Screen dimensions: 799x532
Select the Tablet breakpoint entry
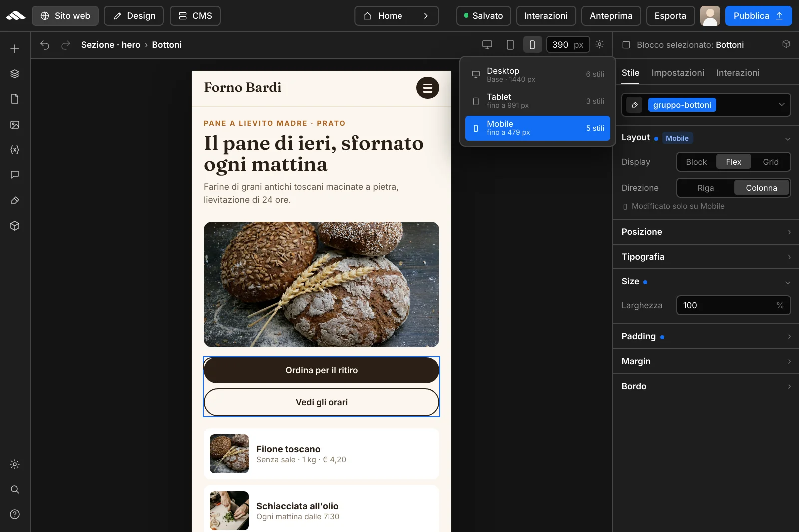pos(538,101)
